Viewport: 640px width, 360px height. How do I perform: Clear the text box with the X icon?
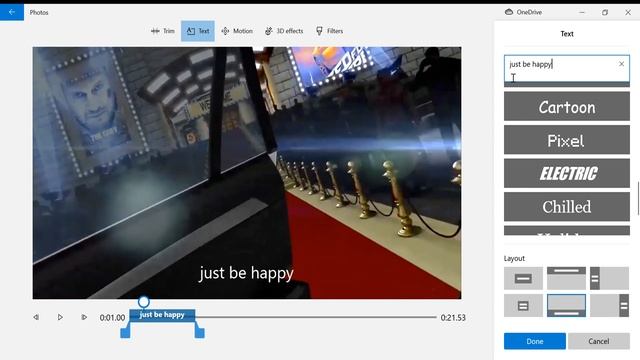click(621, 64)
